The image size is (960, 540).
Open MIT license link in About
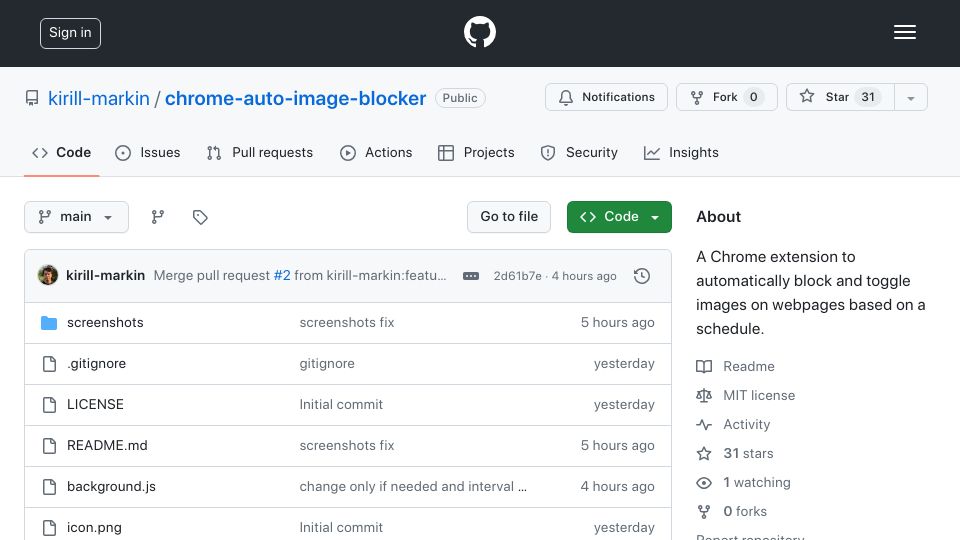[x=746, y=396]
